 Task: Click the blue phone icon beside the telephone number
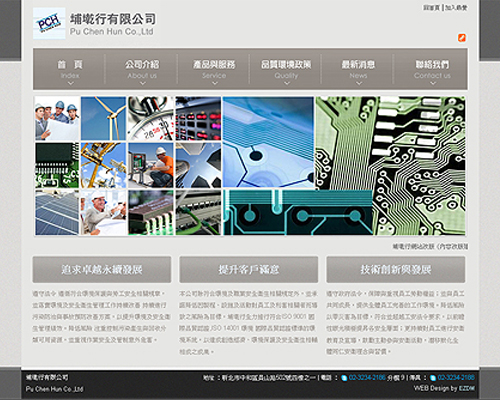pos(344,378)
